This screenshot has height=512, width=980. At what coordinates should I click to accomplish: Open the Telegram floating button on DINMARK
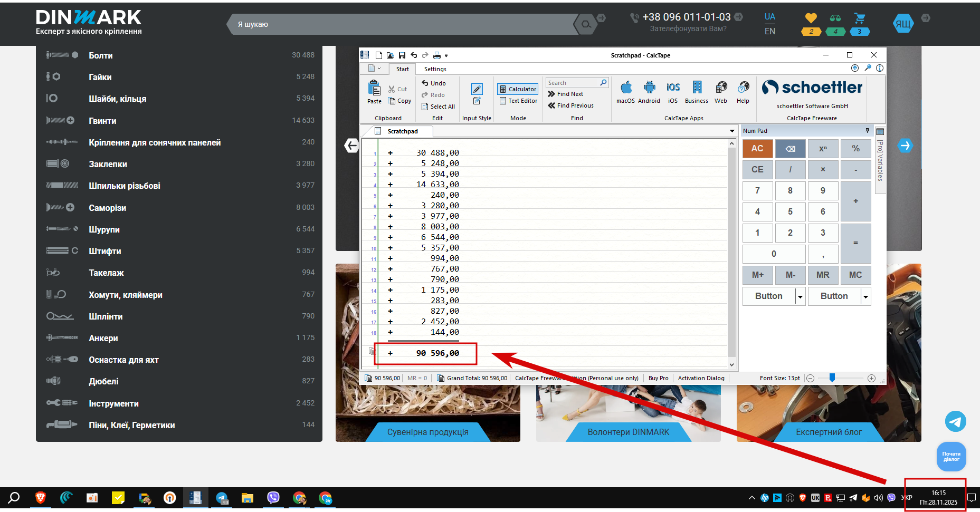(x=956, y=421)
